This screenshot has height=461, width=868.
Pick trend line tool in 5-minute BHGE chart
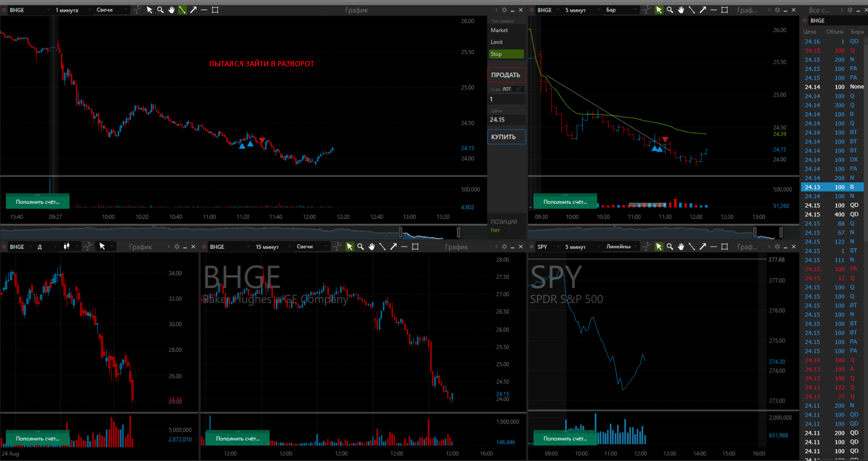pyautogui.click(x=692, y=10)
